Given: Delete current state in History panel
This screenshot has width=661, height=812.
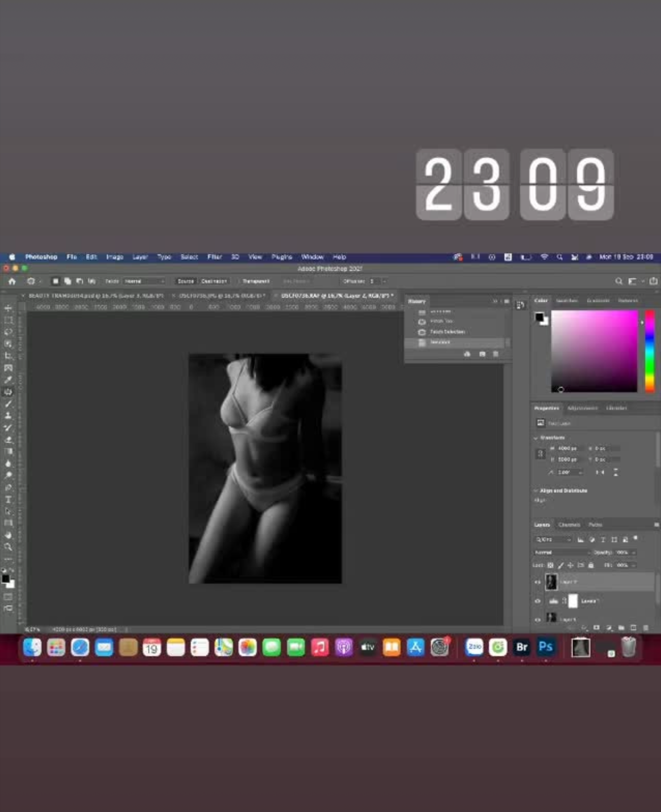Looking at the screenshot, I should tap(495, 354).
